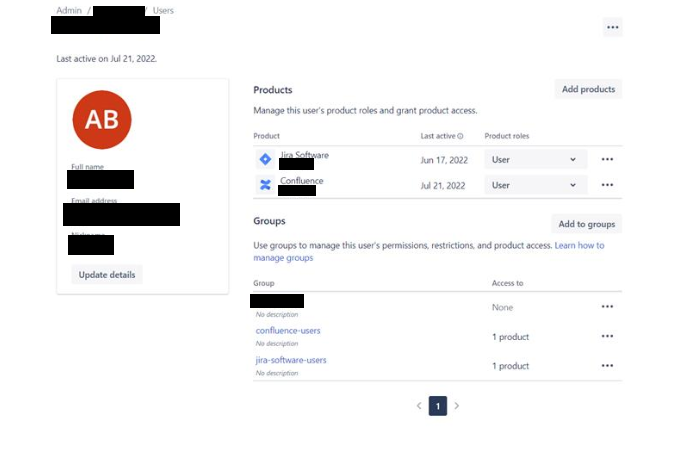Image resolution: width=685 pixels, height=449 pixels.
Task: Click the Jira Software product icon
Action: (265, 159)
